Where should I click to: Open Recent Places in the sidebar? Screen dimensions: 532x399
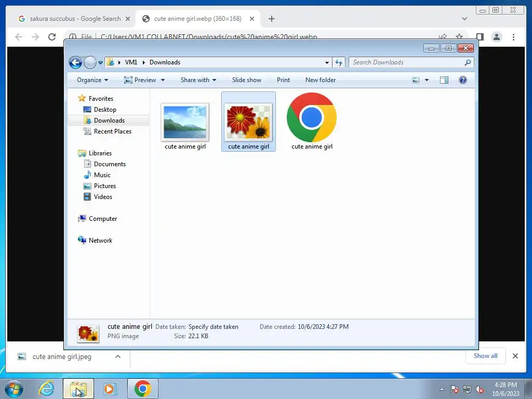[107, 131]
